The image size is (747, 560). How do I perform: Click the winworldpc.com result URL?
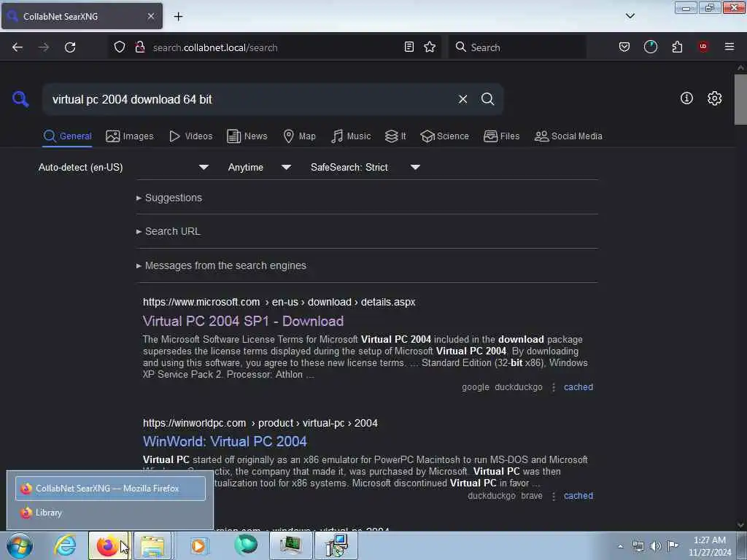(260, 423)
